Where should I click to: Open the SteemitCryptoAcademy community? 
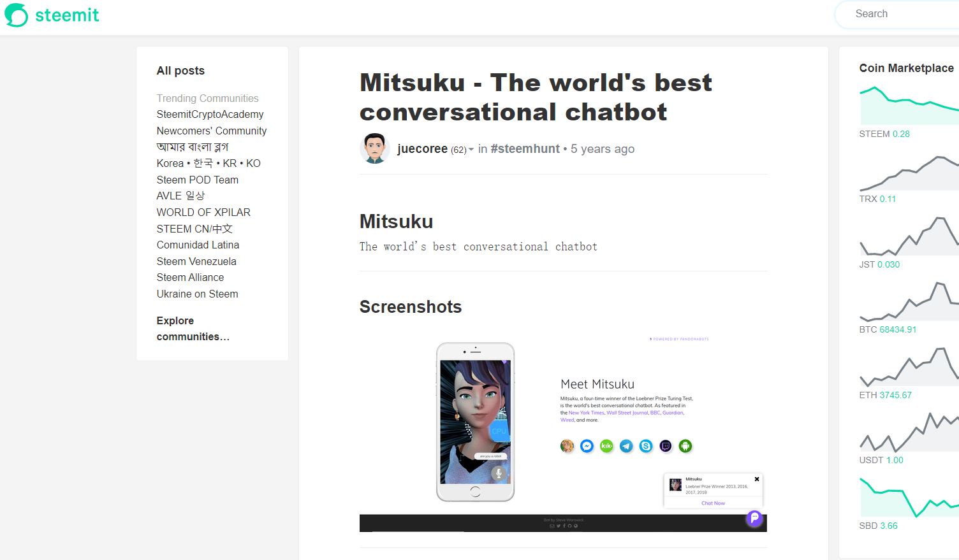(x=210, y=115)
